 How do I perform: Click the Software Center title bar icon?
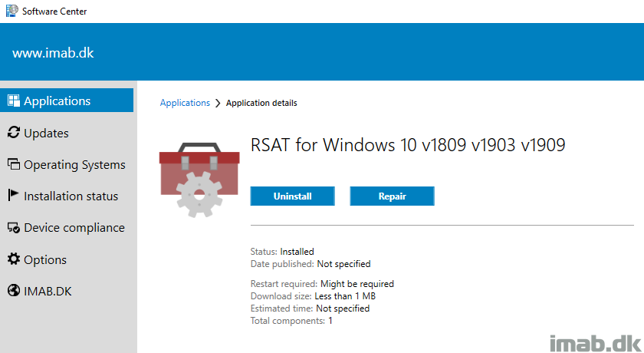(12, 11)
